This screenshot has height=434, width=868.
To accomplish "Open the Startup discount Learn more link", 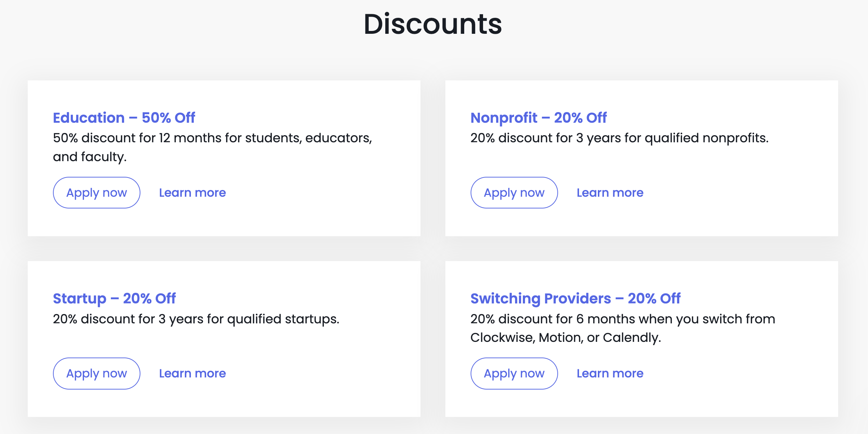I will pos(192,373).
